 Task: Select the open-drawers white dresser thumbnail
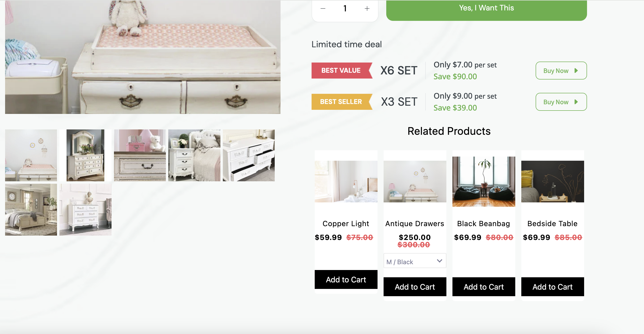[x=249, y=155]
